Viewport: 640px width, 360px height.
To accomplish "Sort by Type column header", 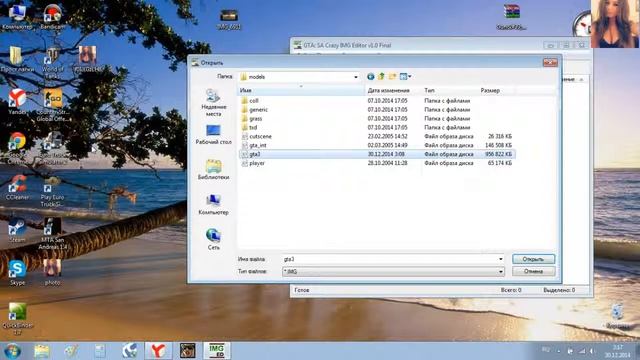I will tap(450, 90).
